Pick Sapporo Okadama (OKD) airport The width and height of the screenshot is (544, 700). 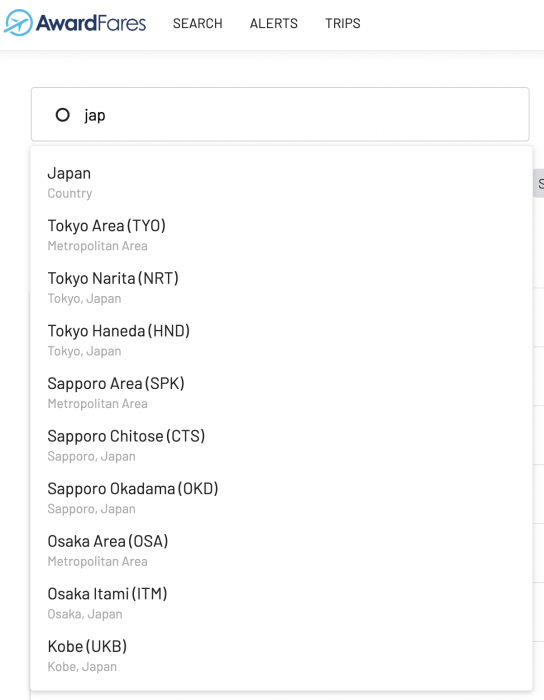point(281,499)
